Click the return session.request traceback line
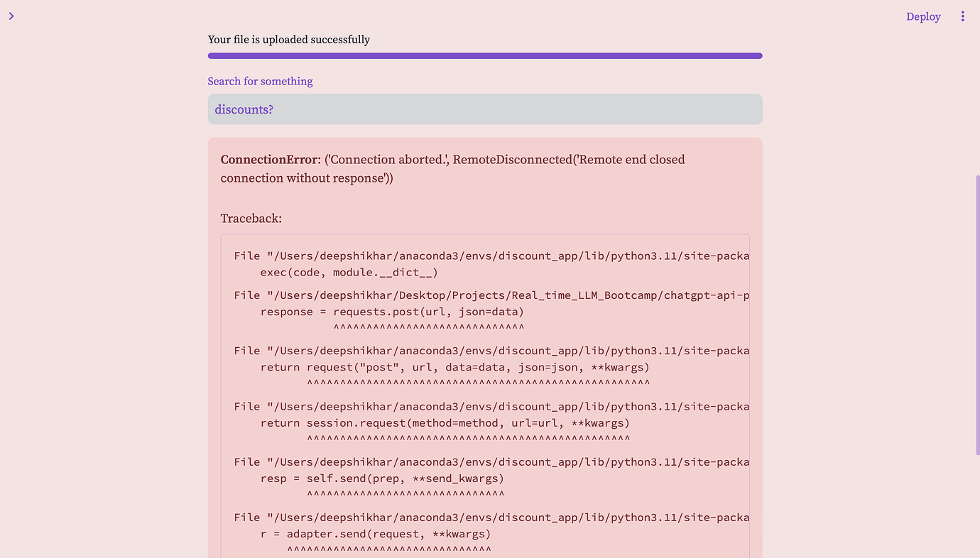980x558 pixels. [445, 422]
